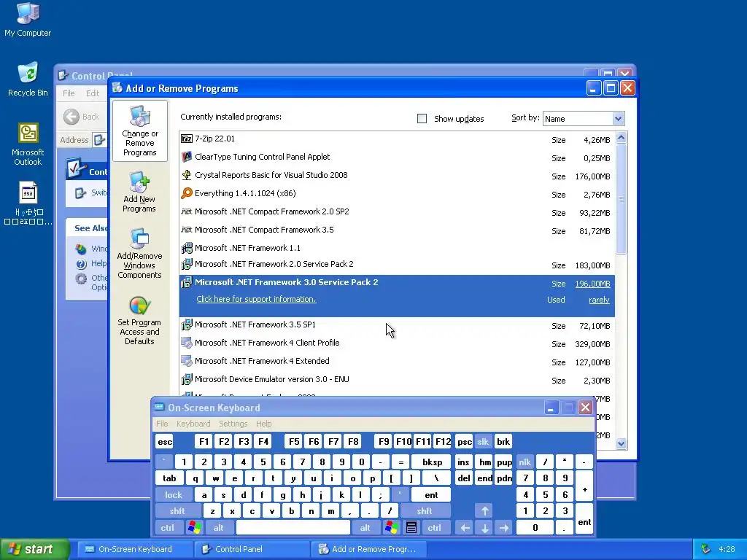Image resolution: width=747 pixels, height=560 pixels.
Task: Click the program list scrollbar thumb
Action: [x=622, y=198]
